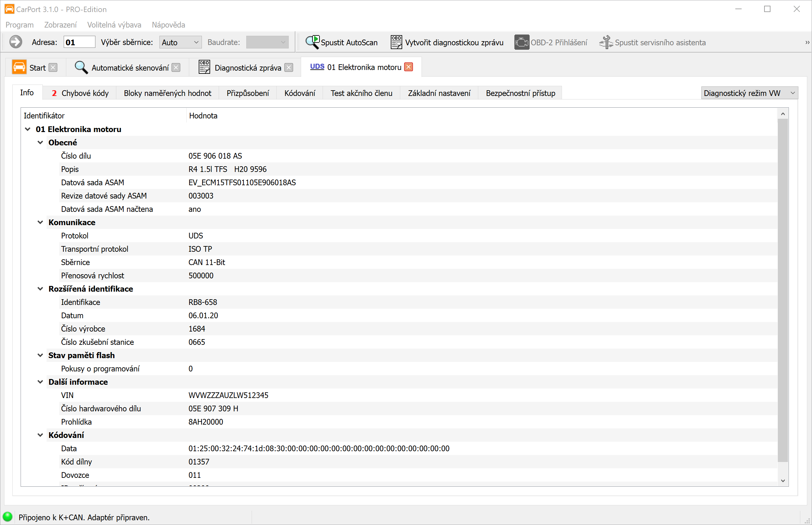Collapse the Rozšířená identifikace section

[40, 289]
